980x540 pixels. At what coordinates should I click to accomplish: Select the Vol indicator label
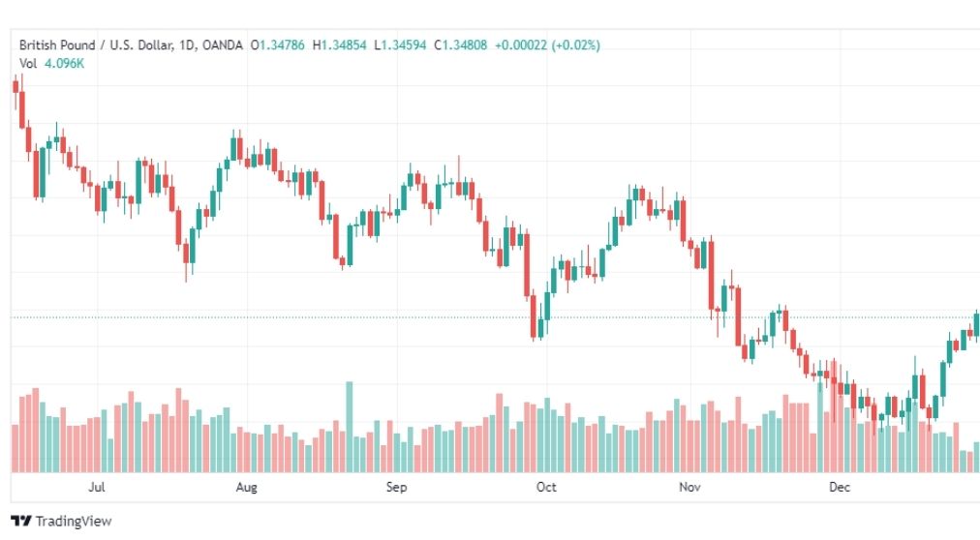pos(28,64)
